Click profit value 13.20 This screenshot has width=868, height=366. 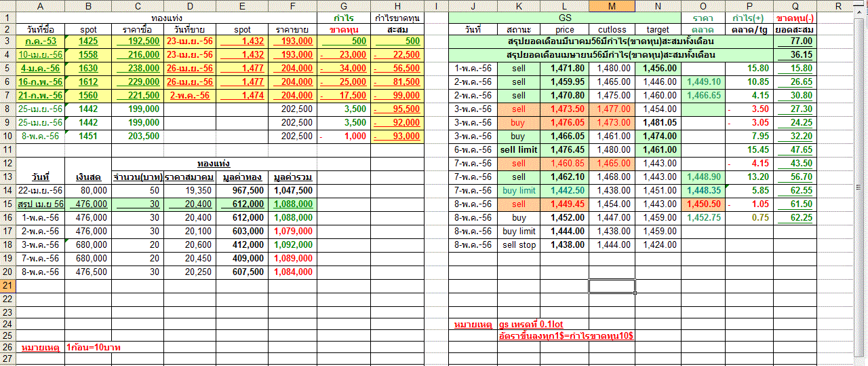coord(749,177)
